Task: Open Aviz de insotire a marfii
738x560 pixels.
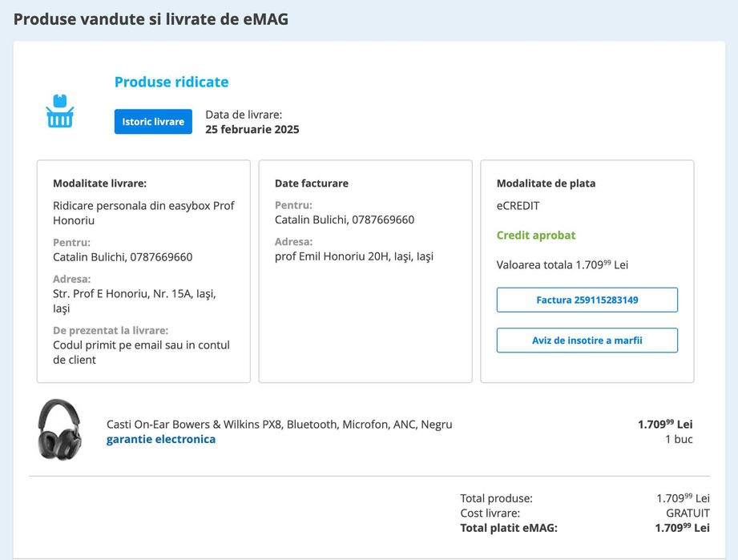Action: click(x=587, y=340)
